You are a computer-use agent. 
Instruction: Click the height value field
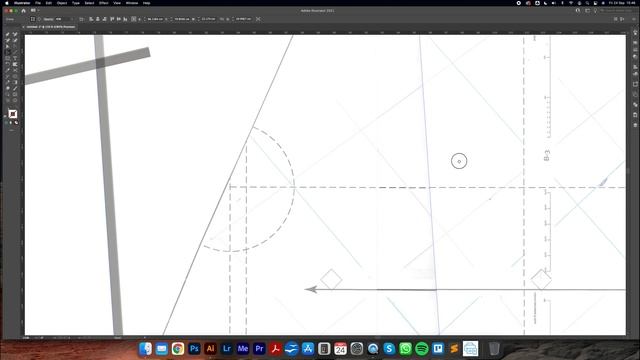[x=243, y=19]
